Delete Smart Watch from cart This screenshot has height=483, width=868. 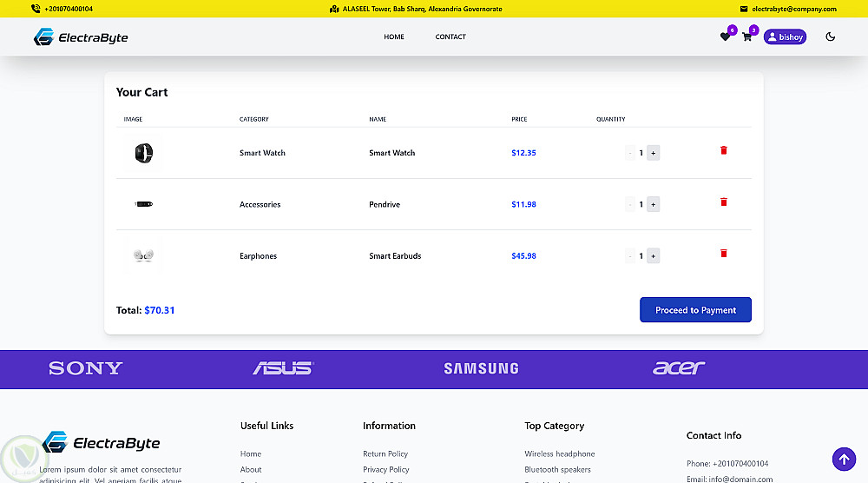724,150
